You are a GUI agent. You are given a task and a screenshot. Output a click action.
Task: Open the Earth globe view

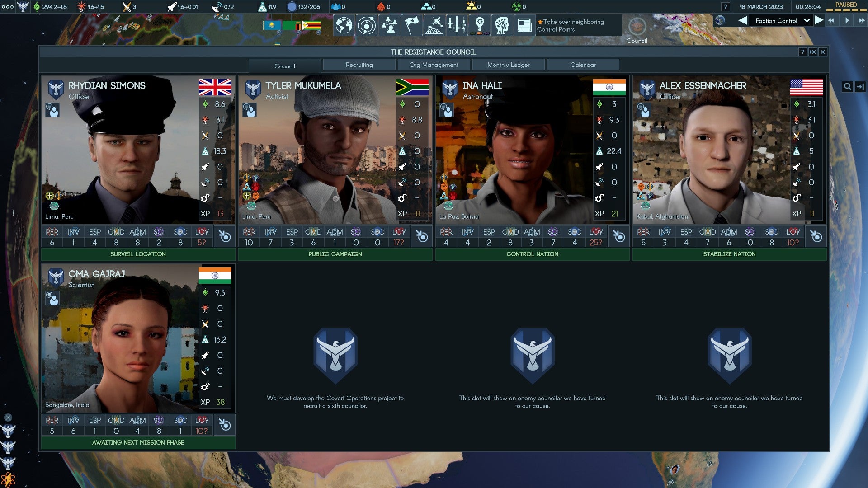click(344, 26)
